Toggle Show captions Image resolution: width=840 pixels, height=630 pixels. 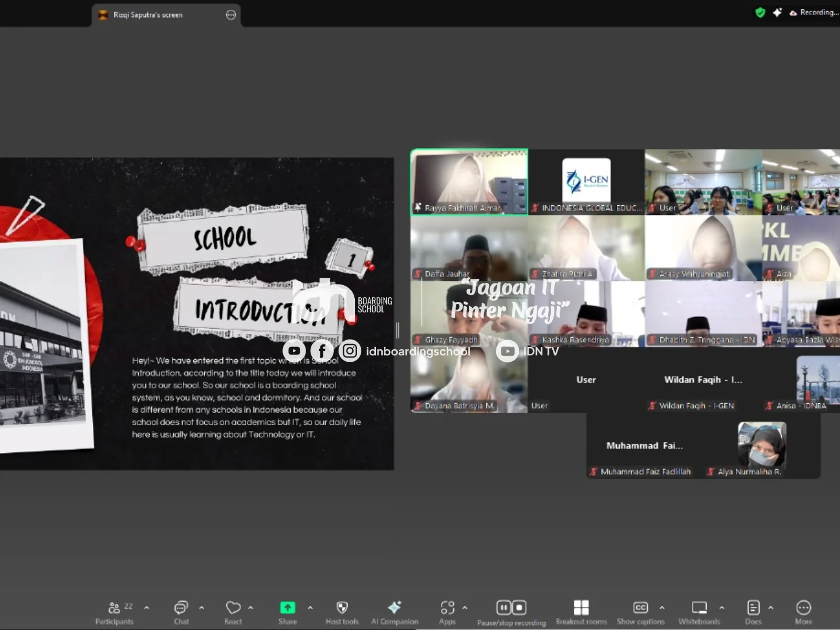(x=640, y=613)
